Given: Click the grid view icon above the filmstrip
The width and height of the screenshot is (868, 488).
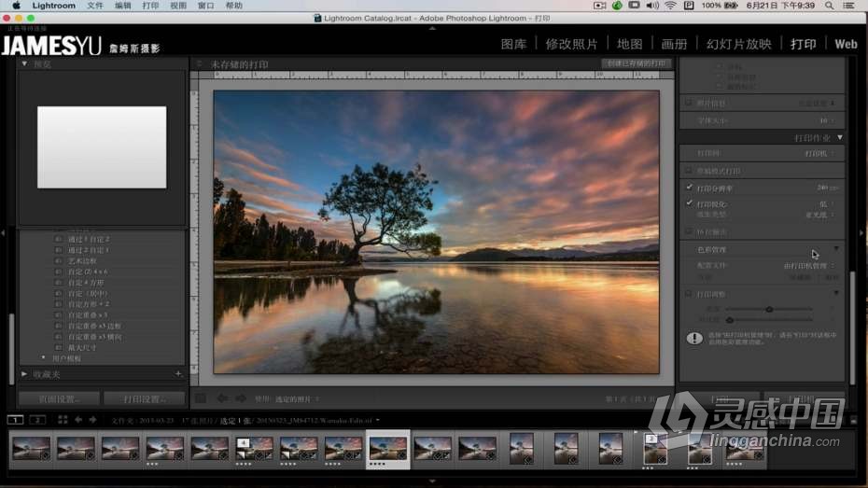Looking at the screenshot, I should pos(63,420).
